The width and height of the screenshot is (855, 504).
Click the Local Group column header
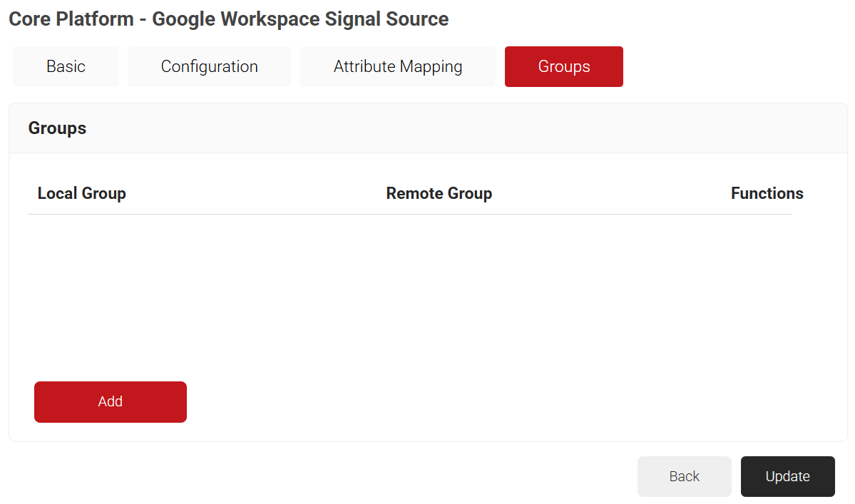point(82,193)
